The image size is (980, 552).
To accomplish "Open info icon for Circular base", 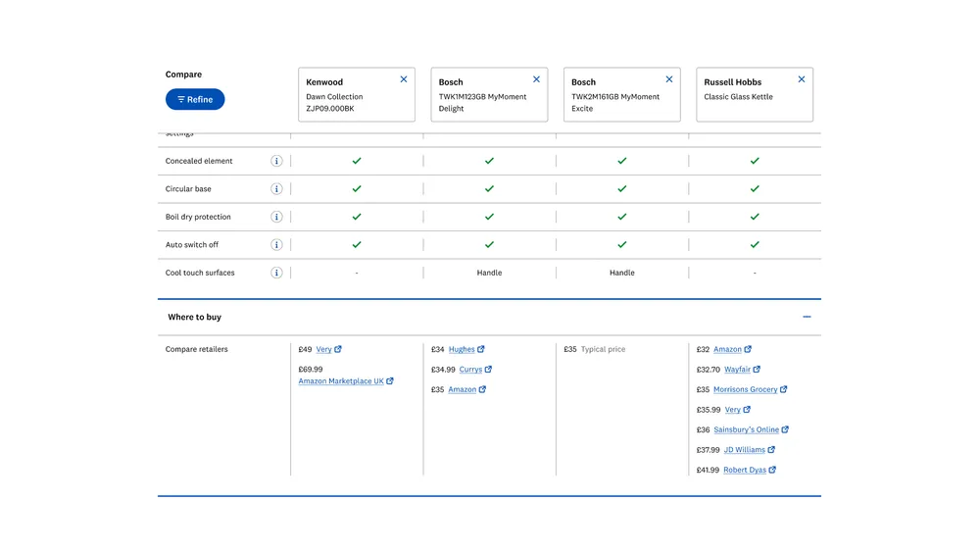I will tap(276, 189).
